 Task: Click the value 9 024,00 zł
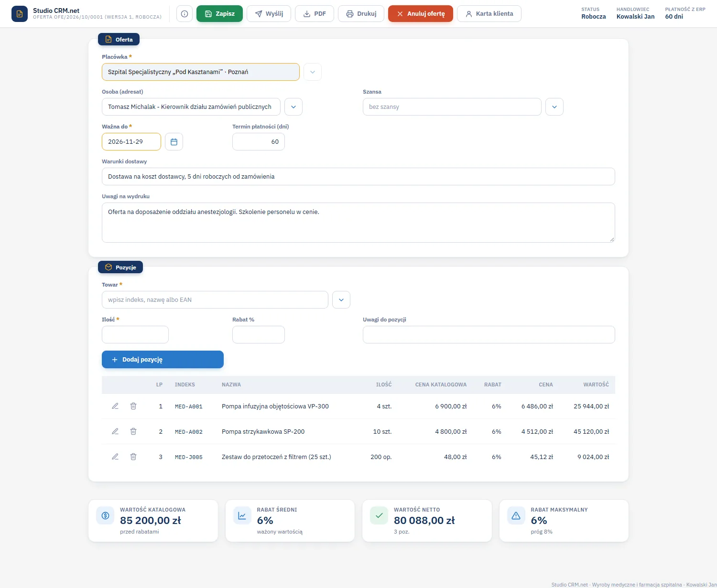click(x=593, y=457)
